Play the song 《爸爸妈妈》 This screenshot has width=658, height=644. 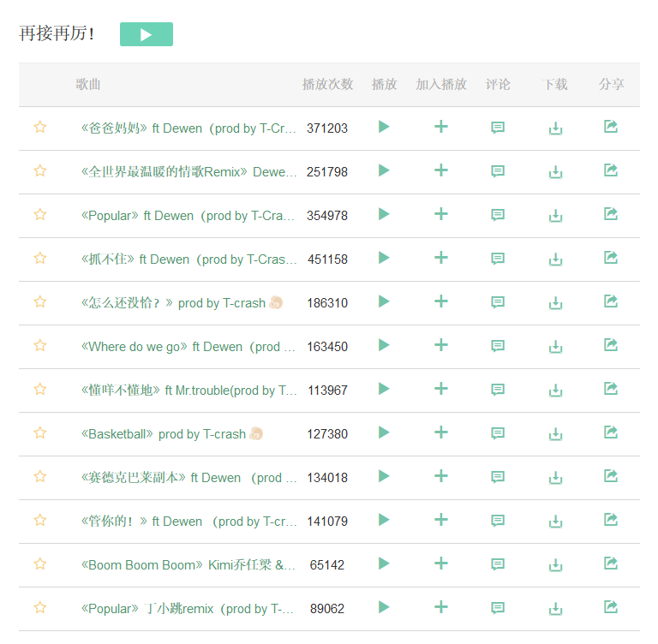coord(384,127)
